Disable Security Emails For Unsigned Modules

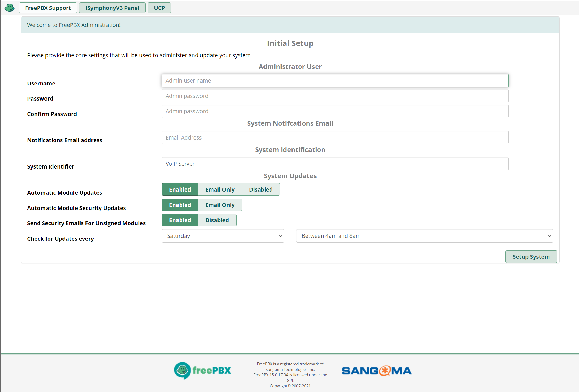click(x=217, y=220)
